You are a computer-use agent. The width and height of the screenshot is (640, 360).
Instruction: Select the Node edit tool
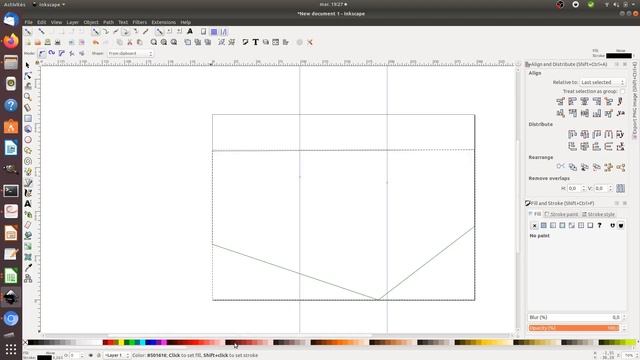pos(28,76)
